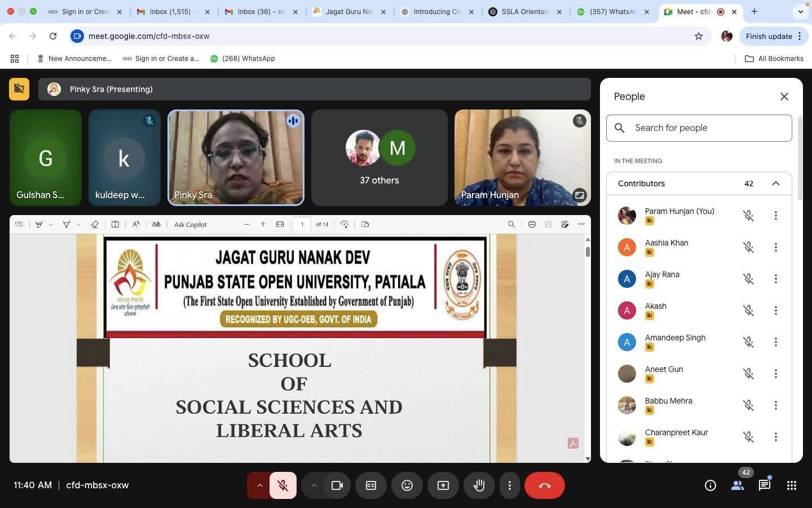The height and width of the screenshot is (508, 812).
Task: Select the PDF highlight tool
Action: pyautogui.click(x=39, y=224)
